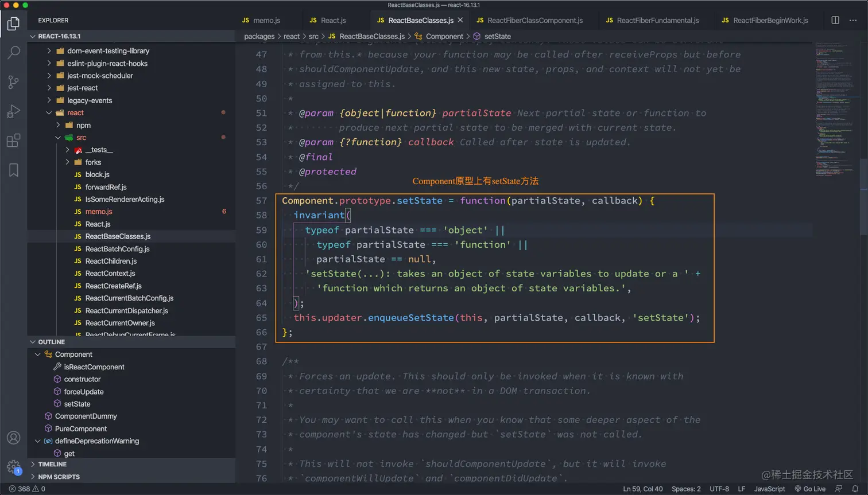868x495 pixels.
Task: Click errors and warnings count in status bar
Action: click(27, 489)
